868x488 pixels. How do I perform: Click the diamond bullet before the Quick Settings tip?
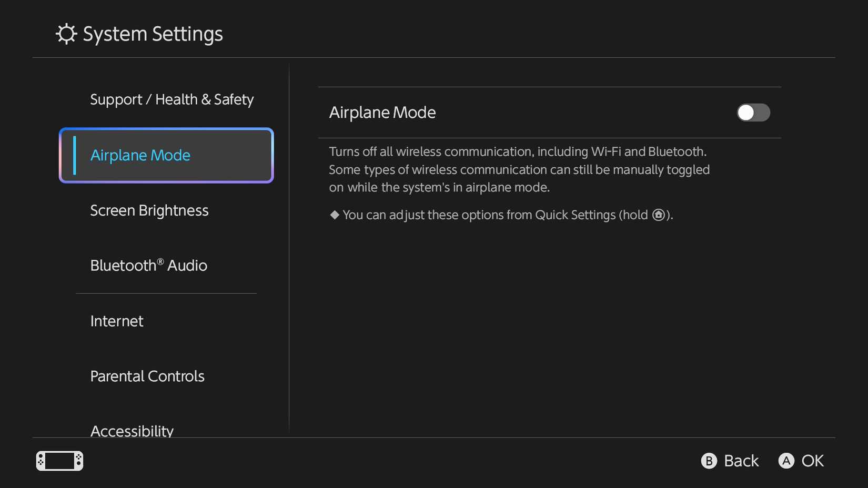[334, 215]
